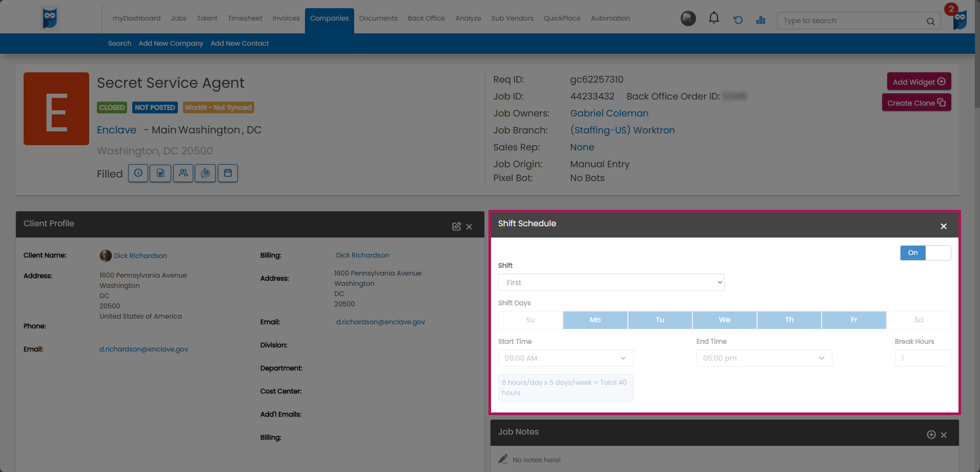Add a note with Job Notes plus icon
This screenshot has width=980, height=472.
[931, 435]
